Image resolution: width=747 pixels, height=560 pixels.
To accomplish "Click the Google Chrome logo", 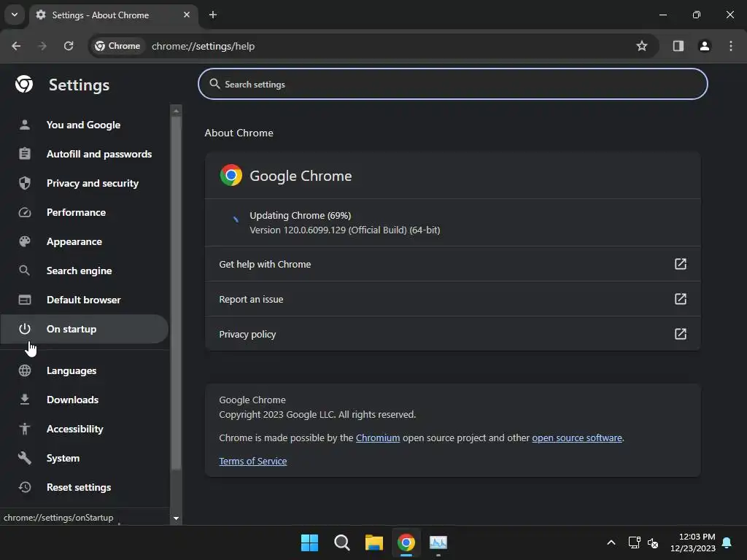I will (x=231, y=176).
